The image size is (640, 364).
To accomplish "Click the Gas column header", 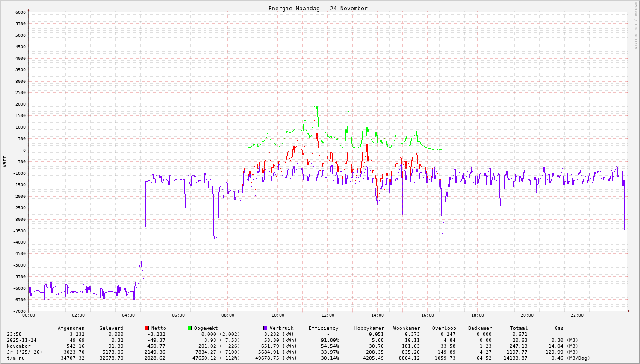I will [x=559, y=328].
